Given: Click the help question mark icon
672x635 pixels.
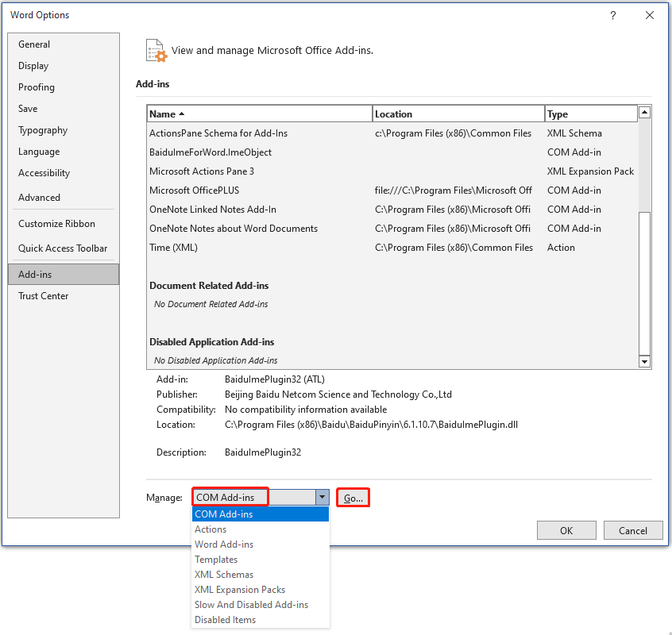Looking at the screenshot, I should (612, 15).
